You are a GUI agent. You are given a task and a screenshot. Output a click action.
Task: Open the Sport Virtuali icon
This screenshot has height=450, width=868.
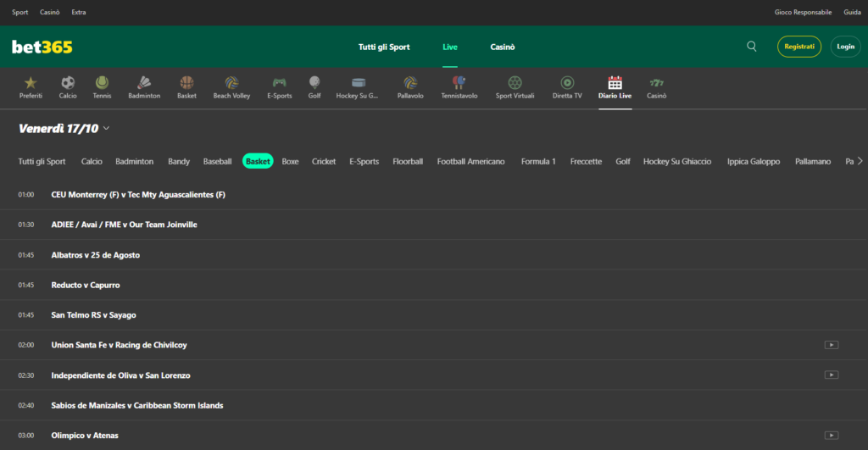(x=515, y=83)
